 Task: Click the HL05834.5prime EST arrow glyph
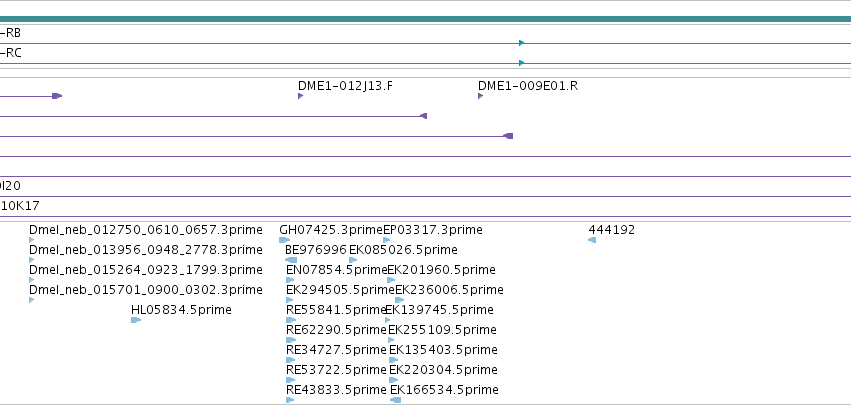(x=136, y=320)
